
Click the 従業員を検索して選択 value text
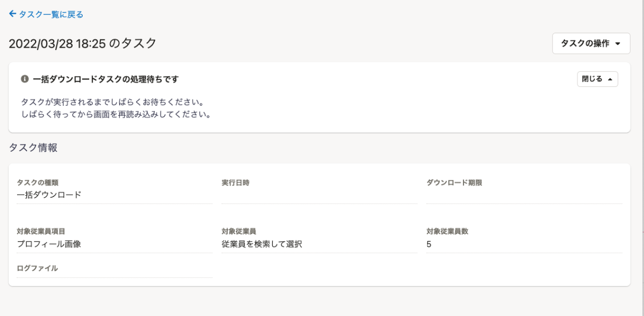[x=262, y=244]
